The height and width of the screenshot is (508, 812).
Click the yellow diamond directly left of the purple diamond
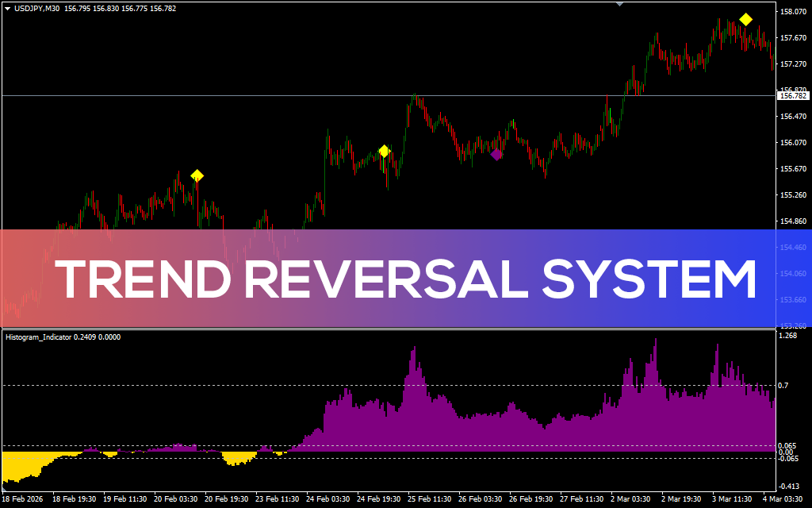(x=385, y=151)
